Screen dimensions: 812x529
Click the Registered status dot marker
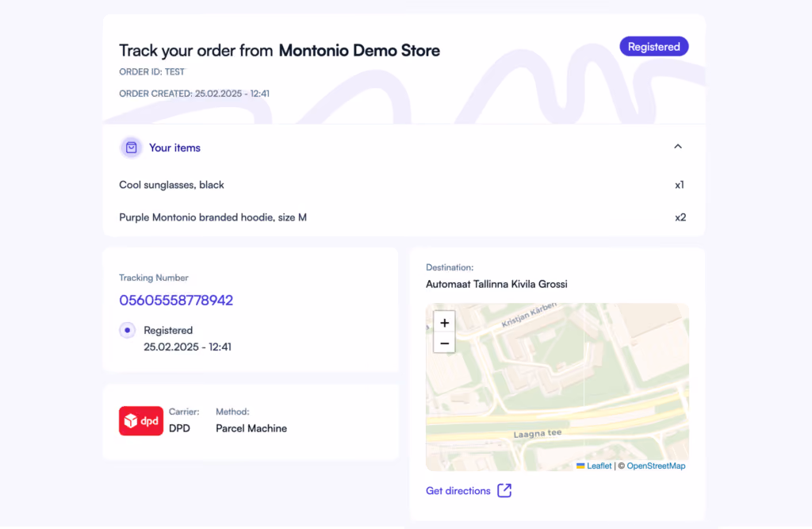[128, 330]
